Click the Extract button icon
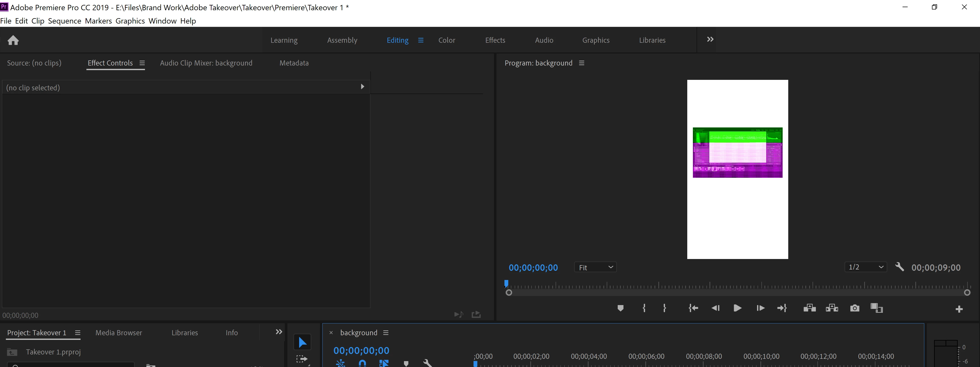 coord(832,308)
